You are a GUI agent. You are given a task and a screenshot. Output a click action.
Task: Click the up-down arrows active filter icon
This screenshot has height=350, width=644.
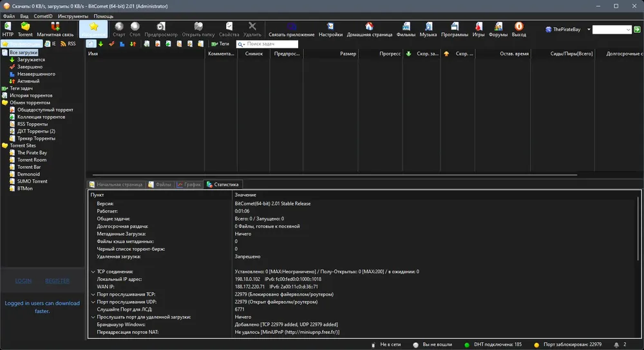133,44
